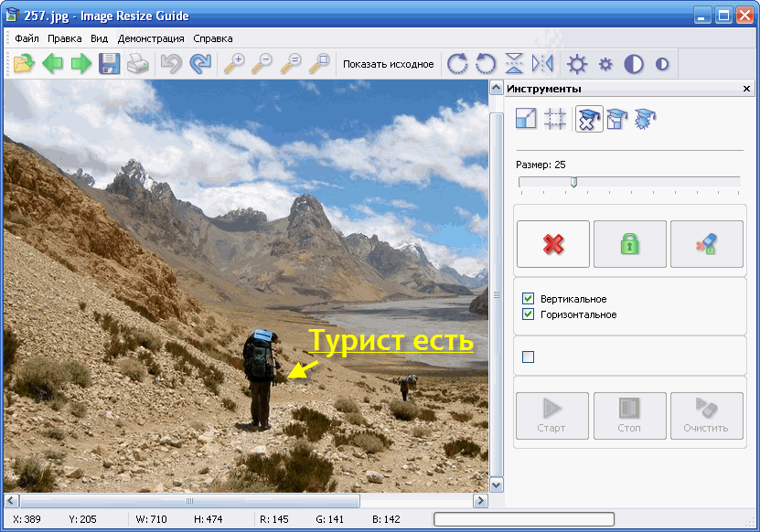Flip image horizontally
This screenshot has height=532, width=760.
pyautogui.click(x=542, y=64)
